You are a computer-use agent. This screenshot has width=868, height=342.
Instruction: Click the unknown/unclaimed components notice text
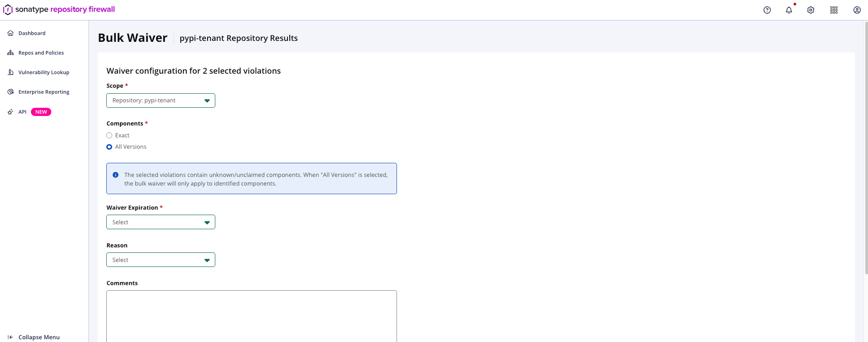(256, 179)
